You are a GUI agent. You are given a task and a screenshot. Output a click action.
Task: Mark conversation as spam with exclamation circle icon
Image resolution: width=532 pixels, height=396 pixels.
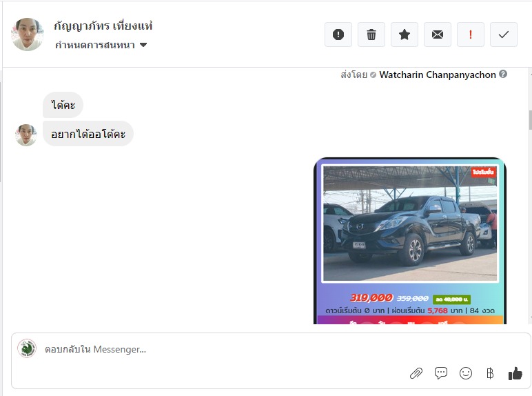(338, 34)
